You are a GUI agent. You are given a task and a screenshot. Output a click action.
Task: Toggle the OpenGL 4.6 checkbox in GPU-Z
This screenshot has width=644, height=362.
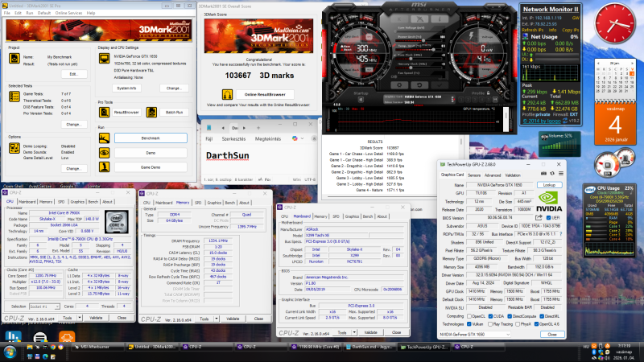536,324
